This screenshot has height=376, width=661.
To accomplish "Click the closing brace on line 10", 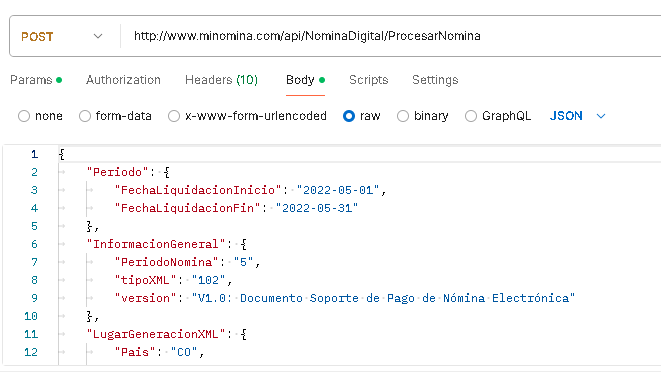I will (x=89, y=316).
